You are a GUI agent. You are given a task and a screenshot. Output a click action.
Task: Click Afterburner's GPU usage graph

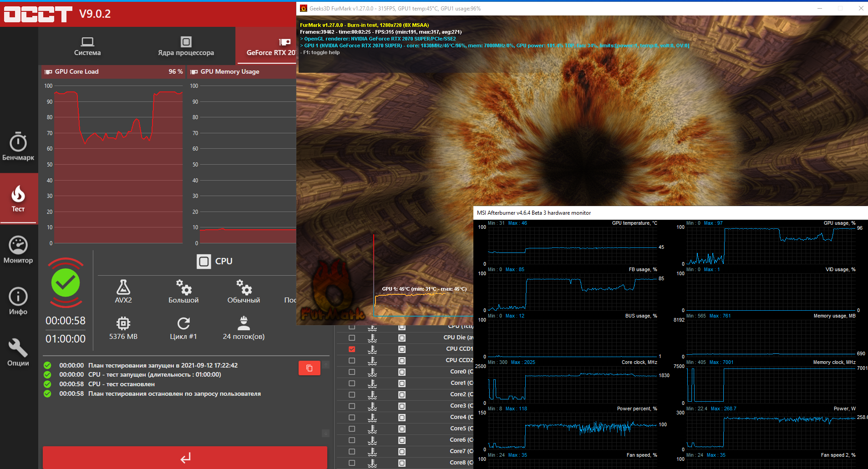(x=771, y=246)
